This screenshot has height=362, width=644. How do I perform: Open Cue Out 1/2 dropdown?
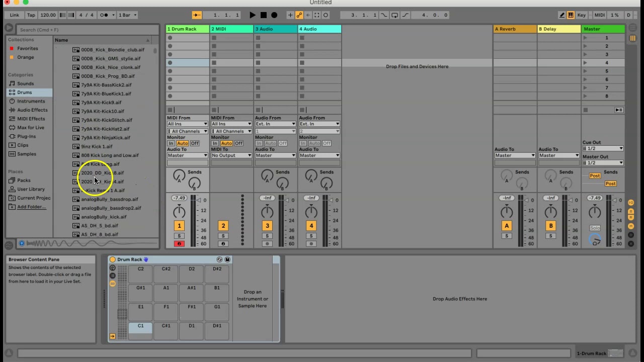603,149
